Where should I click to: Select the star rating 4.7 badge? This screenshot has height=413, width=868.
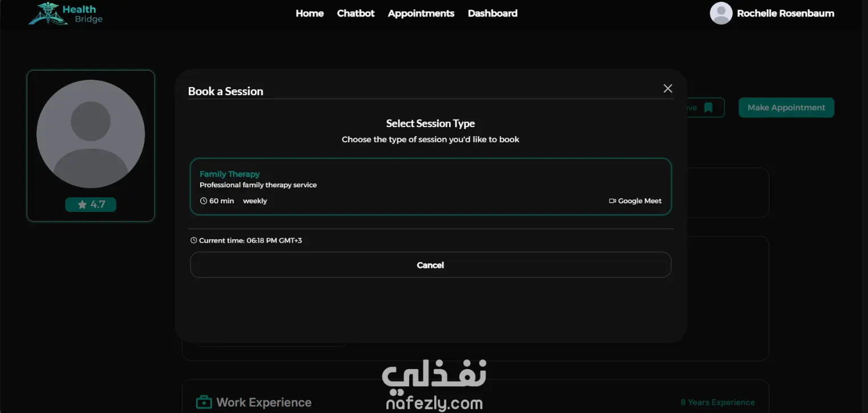91,205
